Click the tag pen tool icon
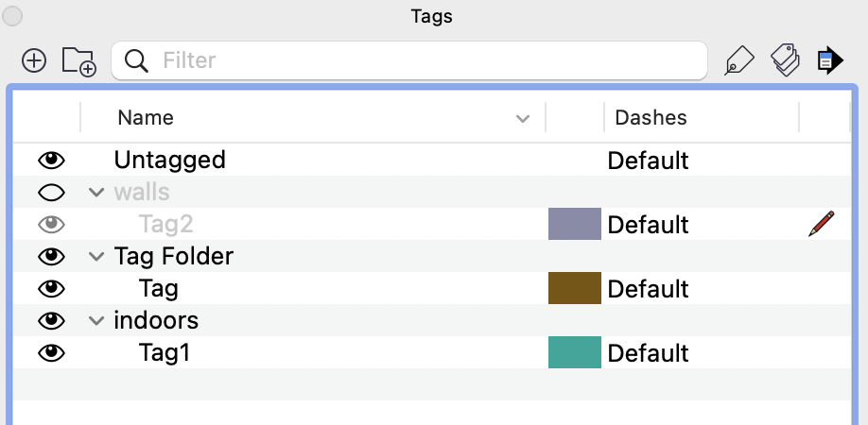This screenshot has width=868, height=425. click(x=738, y=61)
